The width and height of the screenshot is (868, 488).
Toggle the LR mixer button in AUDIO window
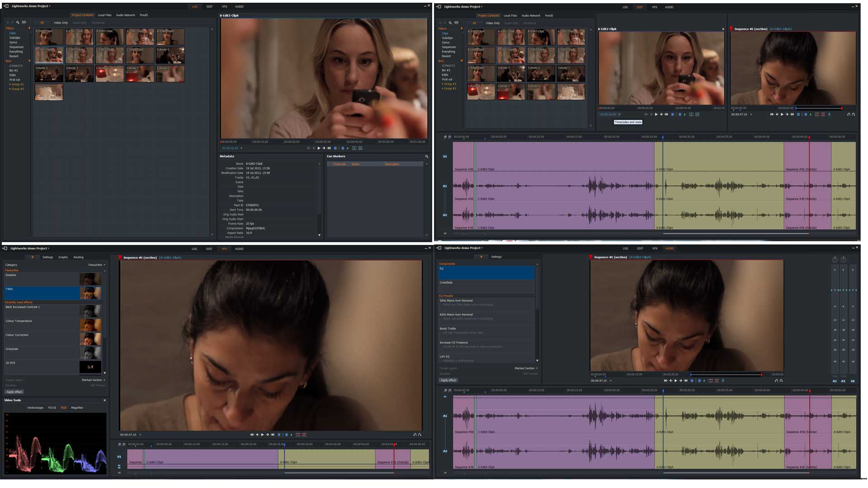click(853, 381)
